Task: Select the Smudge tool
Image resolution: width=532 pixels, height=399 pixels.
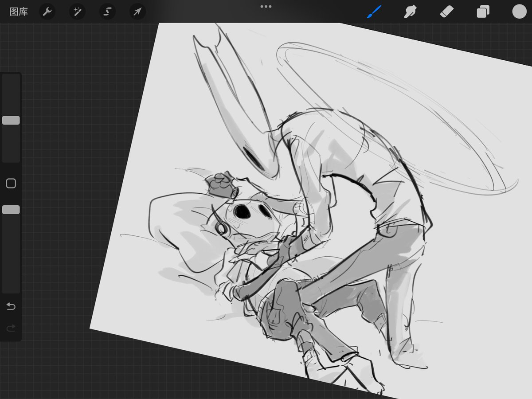Action: pos(410,12)
